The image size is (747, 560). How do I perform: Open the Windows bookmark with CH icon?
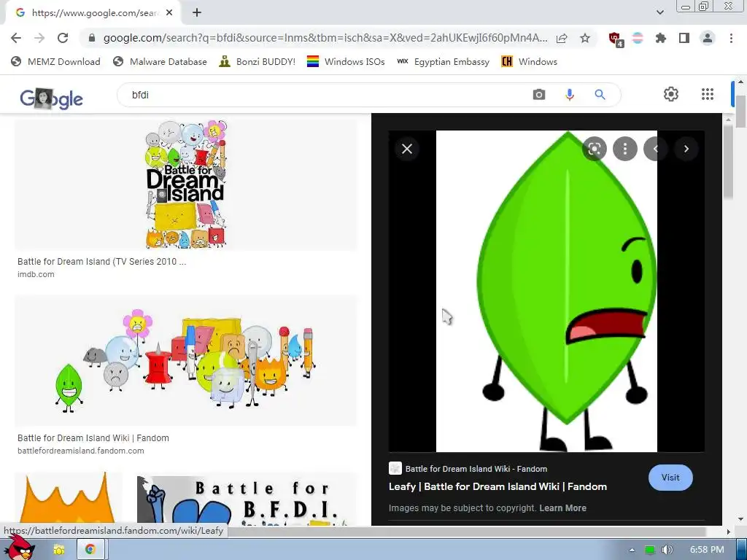coord(530,61)
